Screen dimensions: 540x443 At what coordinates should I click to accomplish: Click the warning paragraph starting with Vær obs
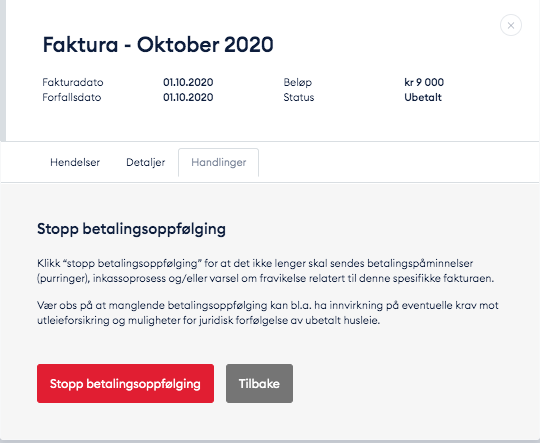point(268,313)
